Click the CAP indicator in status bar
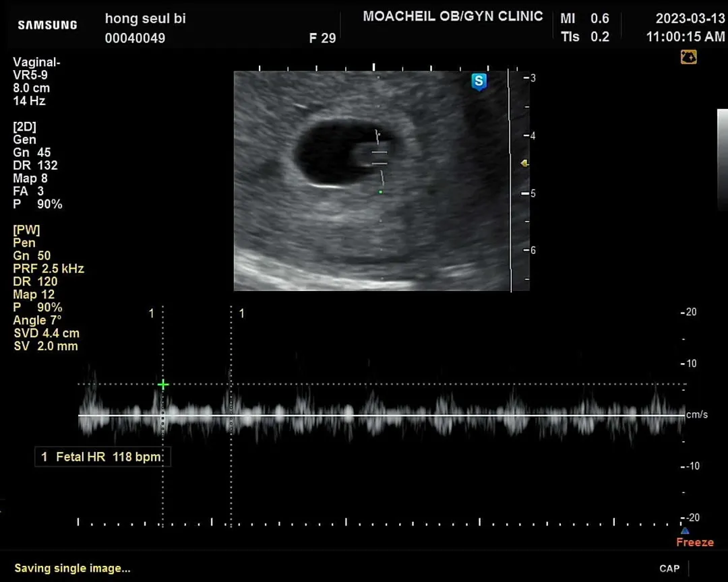The image size is (728, 582). [x=669, y=569]
